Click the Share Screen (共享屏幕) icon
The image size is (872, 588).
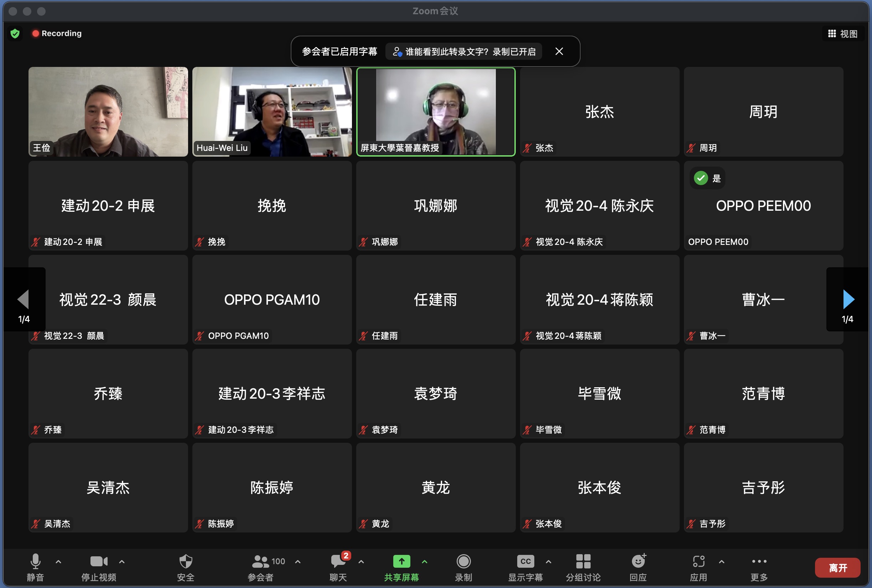click(x=401, y=562)
